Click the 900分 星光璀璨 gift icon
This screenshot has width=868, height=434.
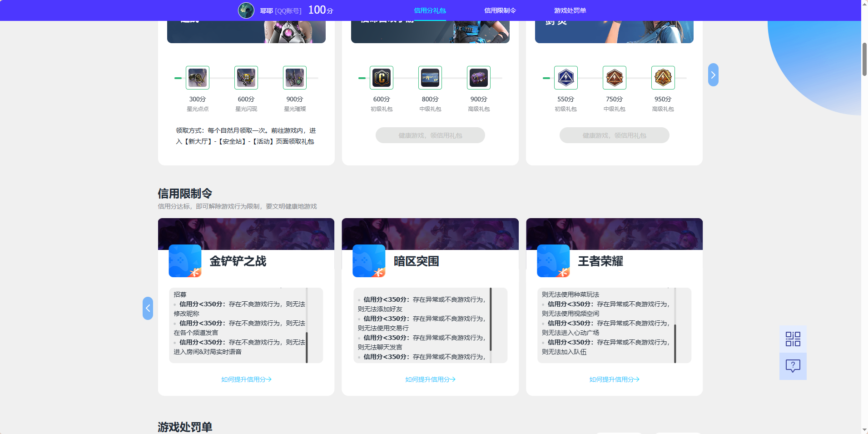point(295,78)
